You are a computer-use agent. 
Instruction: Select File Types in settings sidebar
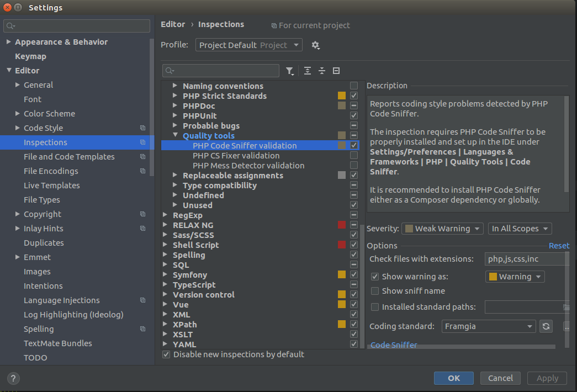click(x=42, y=200)
